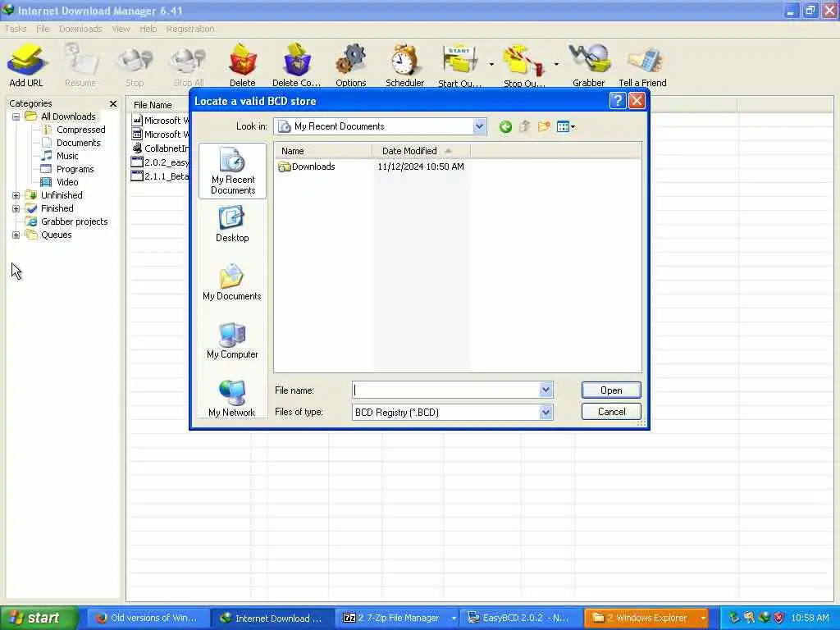Image resolution: width=840 pixels, height=630 pixels.
Task: Open the File menu
Action: point(43,29)
